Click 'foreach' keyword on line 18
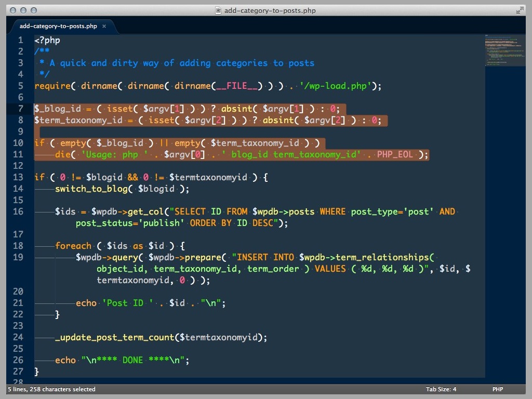This screenshot has height=399, width=532. click(x=73, y=246)
